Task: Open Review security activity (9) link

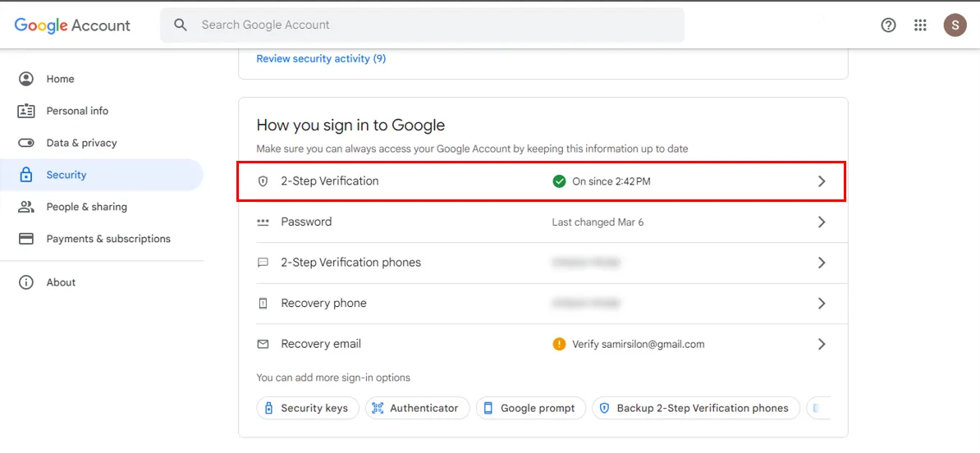Action: [321, 59]
